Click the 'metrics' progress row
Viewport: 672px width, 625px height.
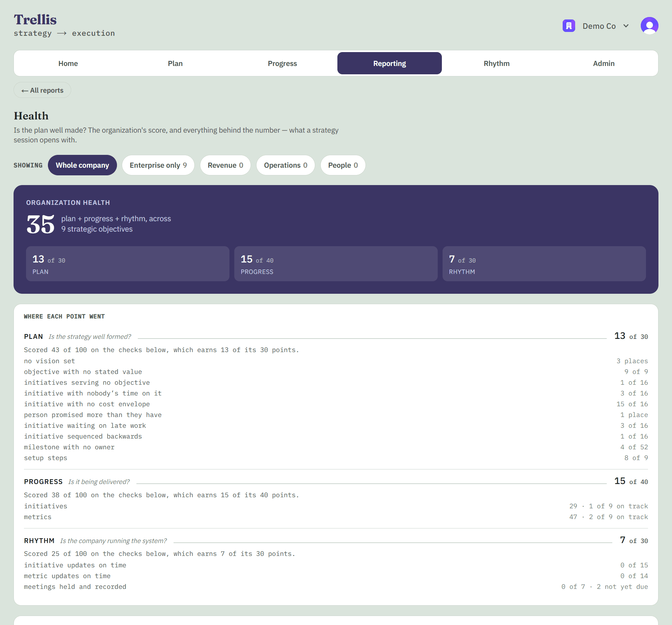(336, 517)
